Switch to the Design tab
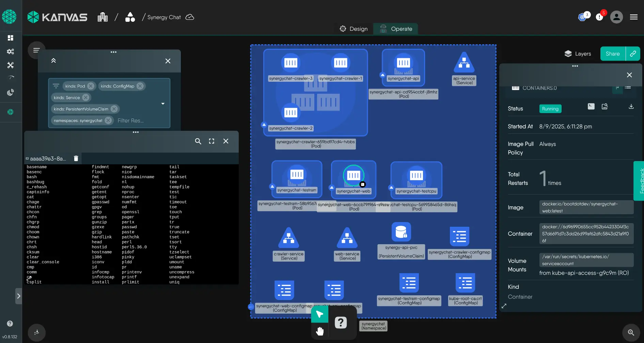Screen dimensions: 644x343 (x=354, y=29)
